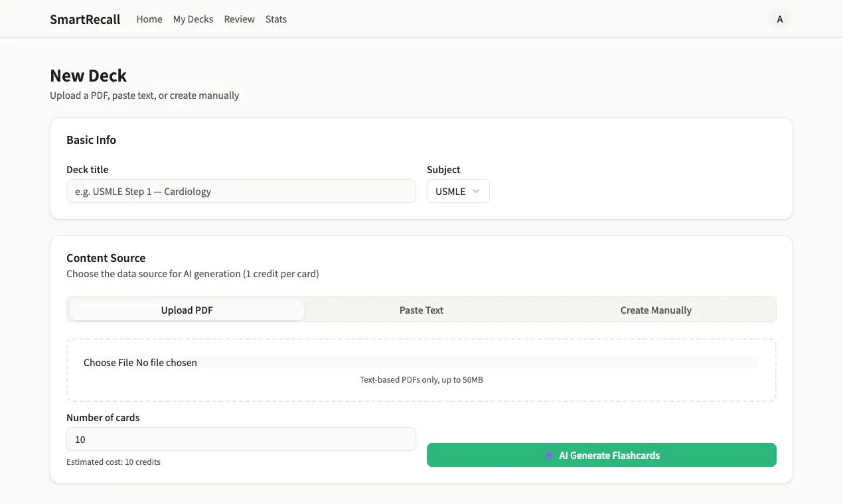Open the Review page
The height and width of the screenshot is (504, 843).
(239, 19)
